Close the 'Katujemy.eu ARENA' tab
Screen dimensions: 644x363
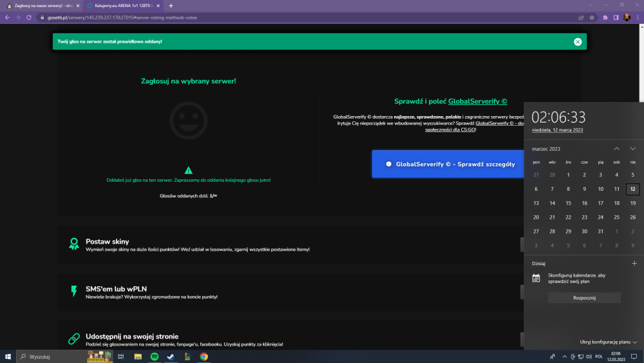pos(158,6)
